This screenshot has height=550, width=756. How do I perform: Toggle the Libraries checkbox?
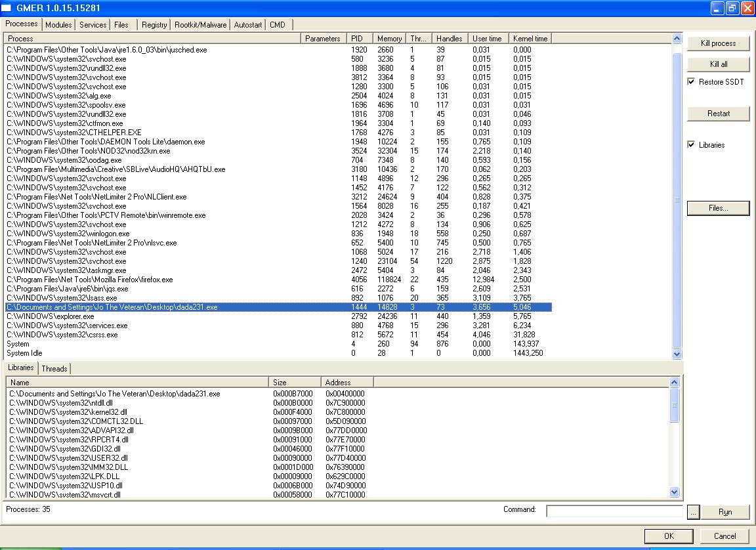tap(691, 144)
